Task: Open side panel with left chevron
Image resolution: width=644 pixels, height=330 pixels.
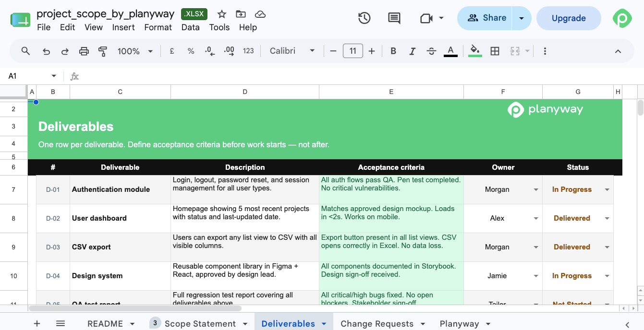Action: 627,324
